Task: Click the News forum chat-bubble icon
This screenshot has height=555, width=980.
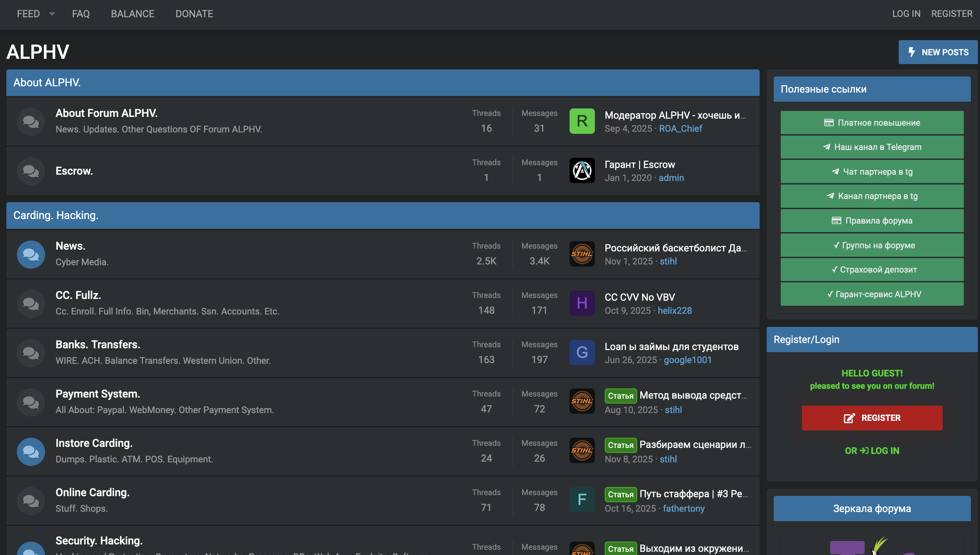Action: (x=31, y=254)
